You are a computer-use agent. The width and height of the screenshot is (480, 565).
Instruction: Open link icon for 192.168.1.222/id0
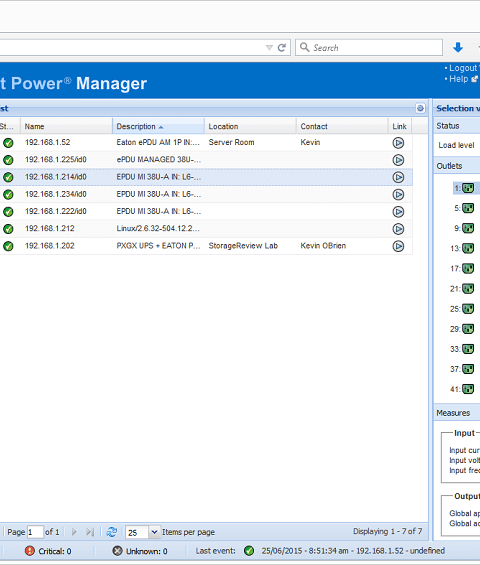pos(398,212)
